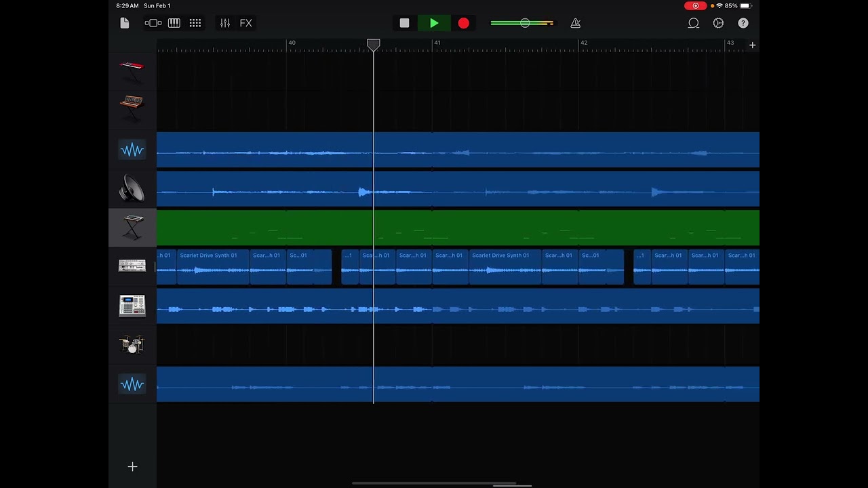Add a new track with plus button
868x488 pixels.
click(132, 467)
